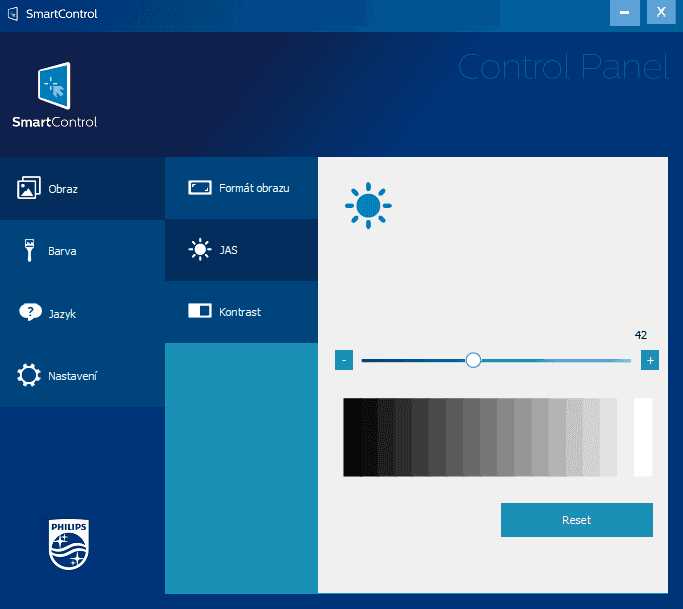Click the Barva paintbrush icon
The width and height of the screenshot is (683, 609).
click(29, 250)
